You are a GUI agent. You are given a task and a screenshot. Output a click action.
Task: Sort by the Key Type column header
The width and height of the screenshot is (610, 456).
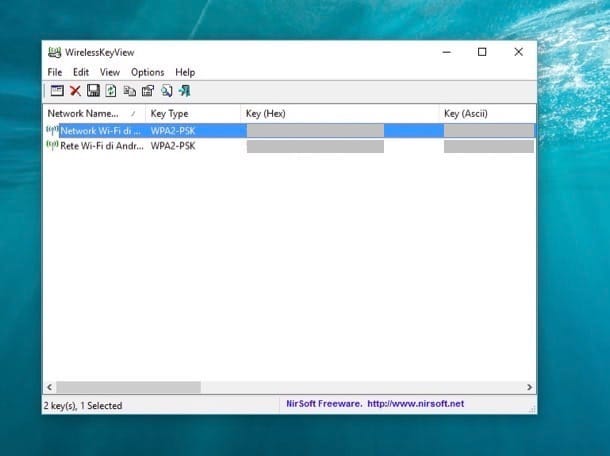pyautogui.click(x=193, y=114)
